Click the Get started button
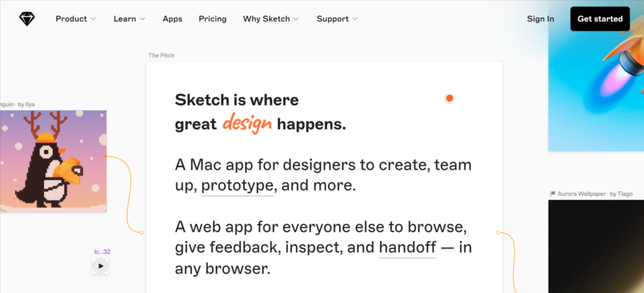Image resolution: width=644 pixels, height=293 pixels. pos(600,19)
